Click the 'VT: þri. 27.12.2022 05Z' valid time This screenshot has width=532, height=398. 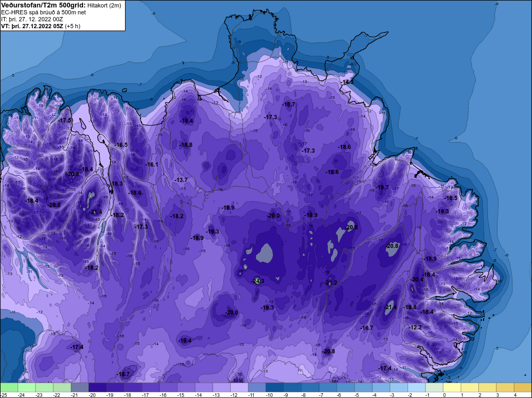[x=32, y=26]
